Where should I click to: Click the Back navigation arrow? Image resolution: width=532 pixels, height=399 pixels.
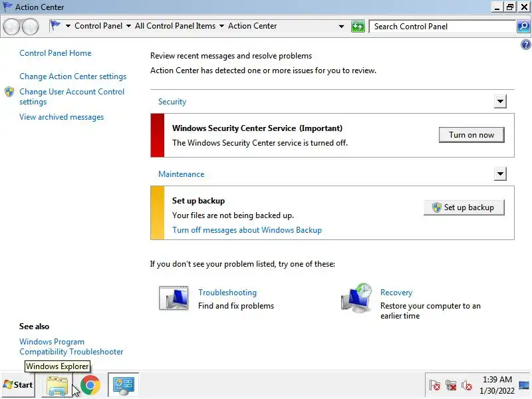[12, 27]
